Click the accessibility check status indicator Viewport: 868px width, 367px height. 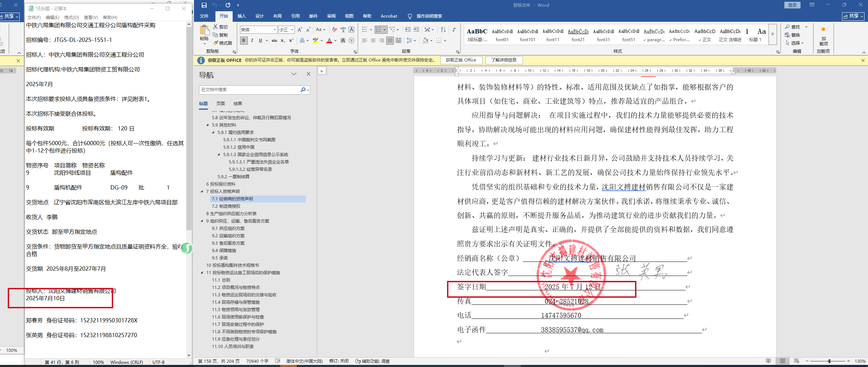click(373, 361)
